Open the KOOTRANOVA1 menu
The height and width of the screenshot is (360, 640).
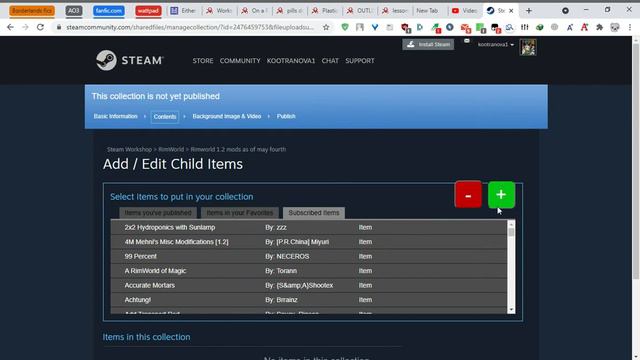pyautogui.click(x=291, y=60)
